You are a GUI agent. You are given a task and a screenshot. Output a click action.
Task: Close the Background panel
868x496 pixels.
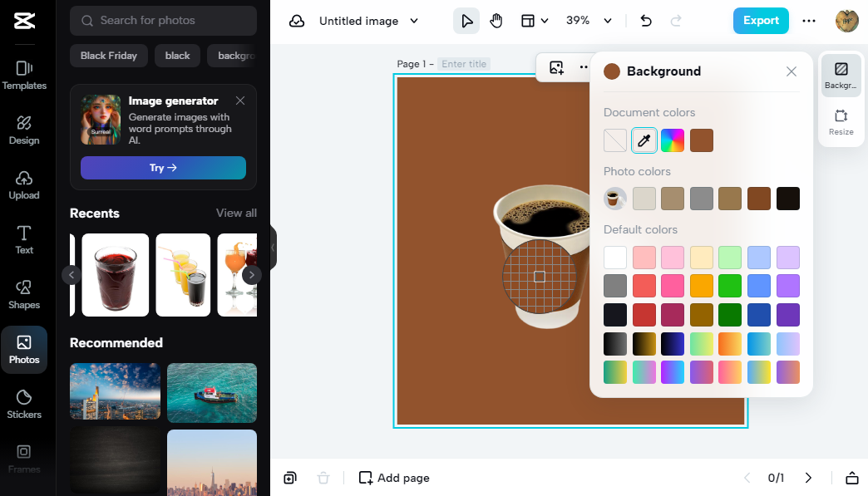791,71
